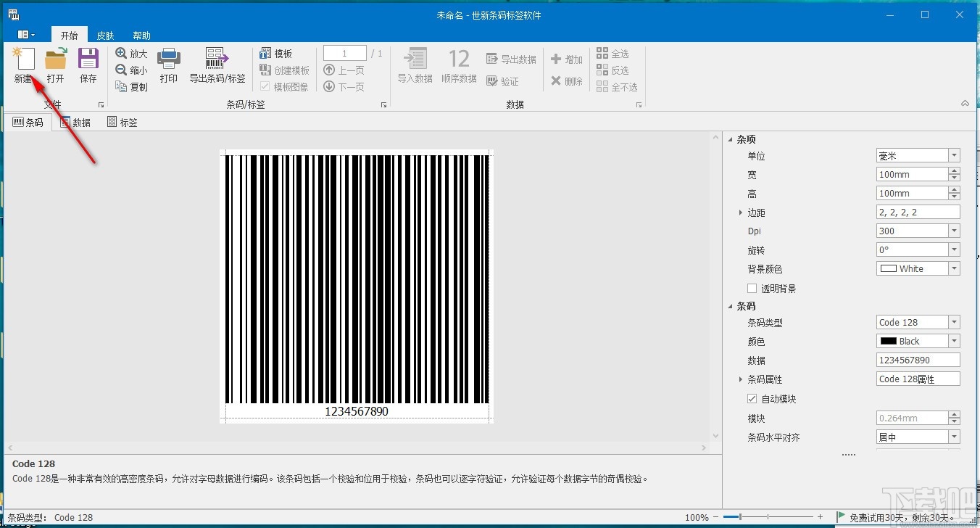This screenshot has height=528, width=980.
Task: Disable 自动模块 auto module
Action: tap(752, 398)
